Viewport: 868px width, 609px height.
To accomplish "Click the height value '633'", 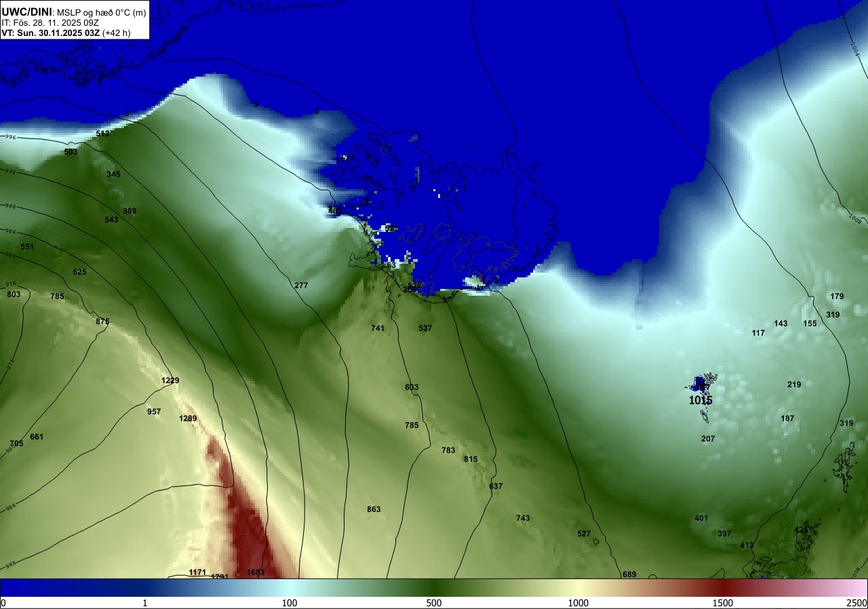I will coord(412,387).
